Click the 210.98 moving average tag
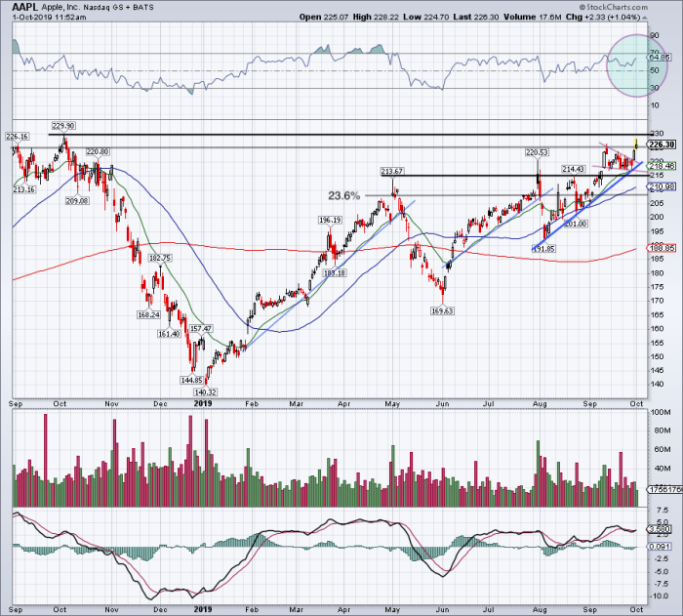The image size is (683, 616). (663, 186)
